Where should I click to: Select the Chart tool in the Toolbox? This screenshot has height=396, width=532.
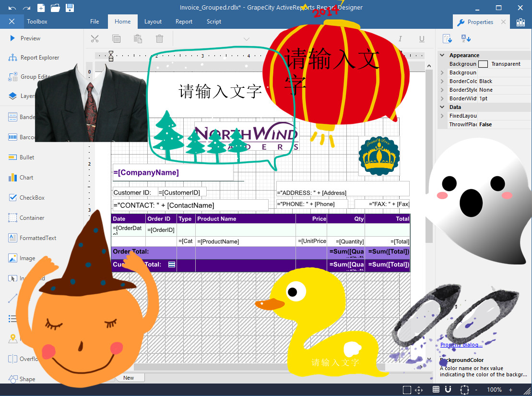[x=27, y=178]
